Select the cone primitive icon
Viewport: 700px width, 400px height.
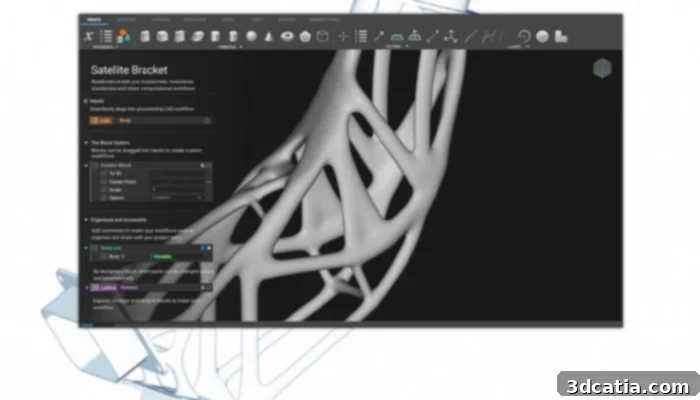[269, 37]
